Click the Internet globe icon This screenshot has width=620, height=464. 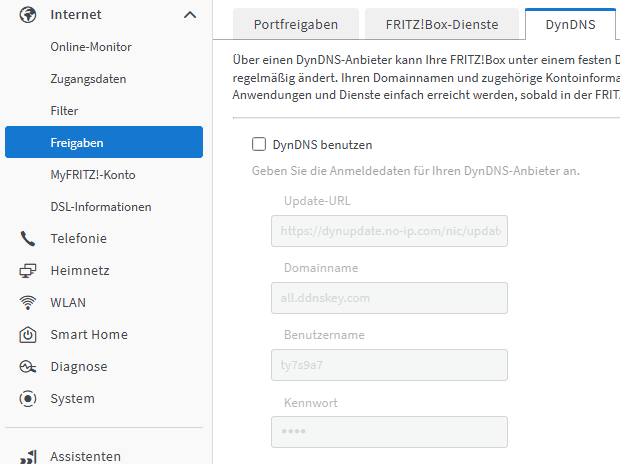(29, 15)
